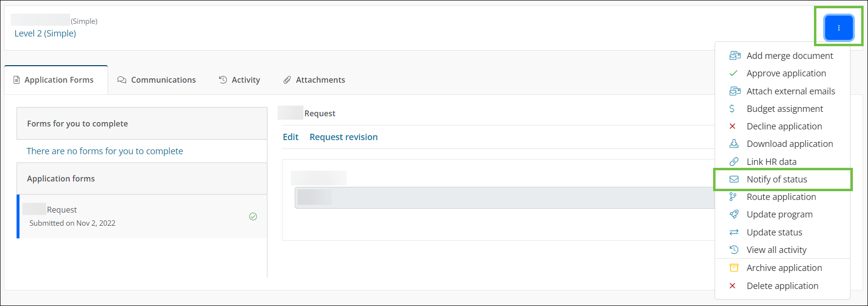Go to the Attachments tab
Viewport: 868px width, 306px height.
[314, 80]
